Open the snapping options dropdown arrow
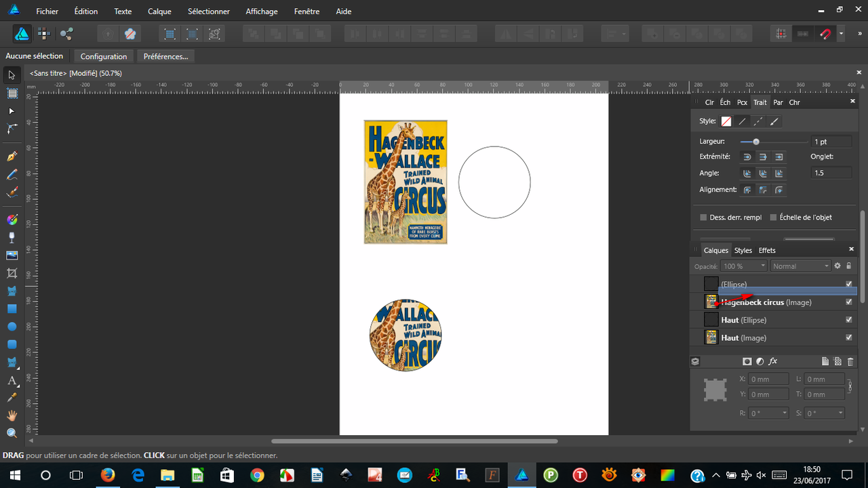The image size is (868, 488). 841,33
